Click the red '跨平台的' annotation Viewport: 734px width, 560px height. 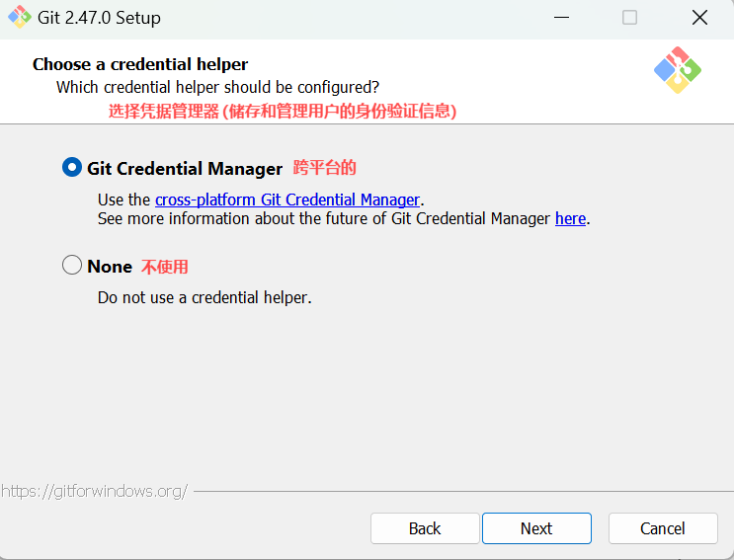(324, 168)
